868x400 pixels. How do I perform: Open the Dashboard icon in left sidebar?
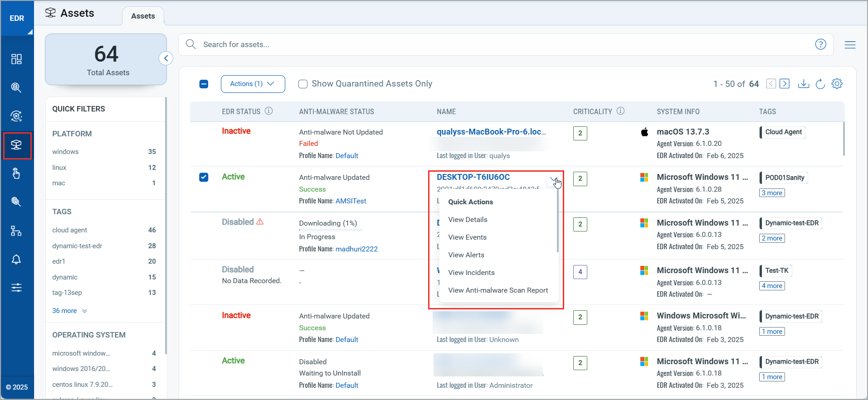pyautogui.click(x=16, y=59)
